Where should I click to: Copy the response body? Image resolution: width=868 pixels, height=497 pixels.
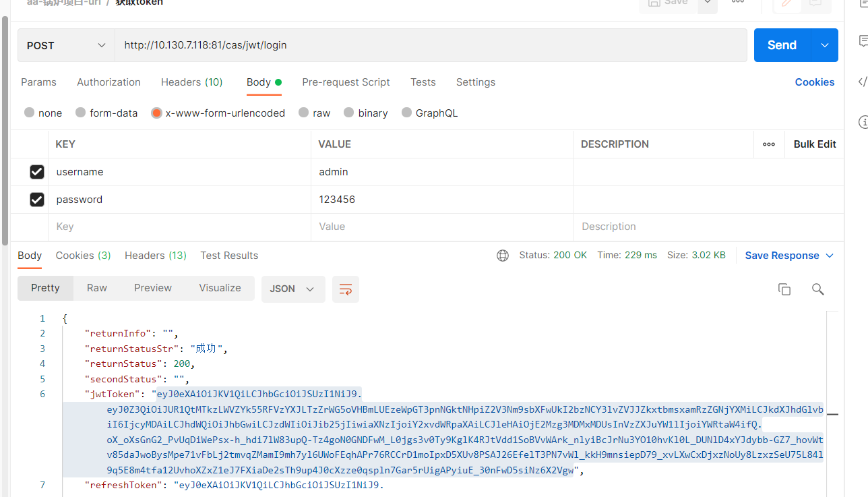click(x=784, y=289)
